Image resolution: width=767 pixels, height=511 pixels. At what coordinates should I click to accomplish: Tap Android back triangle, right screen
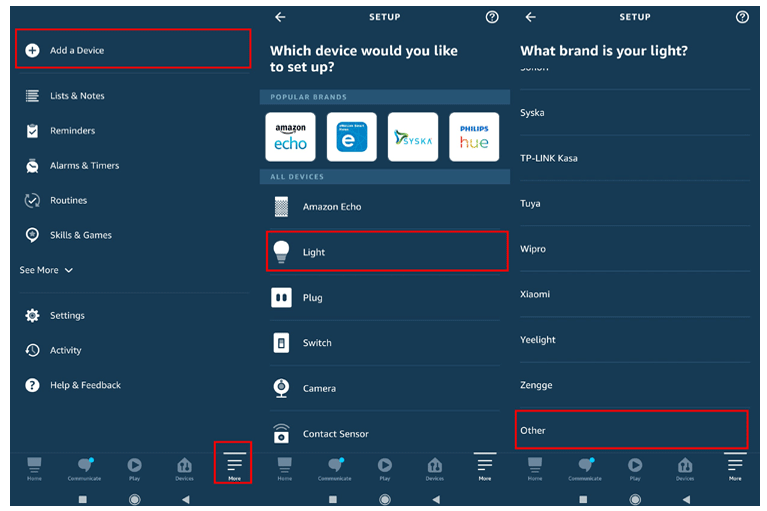(x=686, y=499)
